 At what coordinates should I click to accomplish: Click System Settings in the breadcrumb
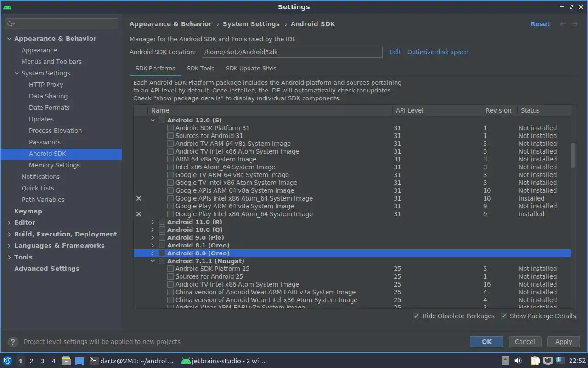tap(251, 24)
